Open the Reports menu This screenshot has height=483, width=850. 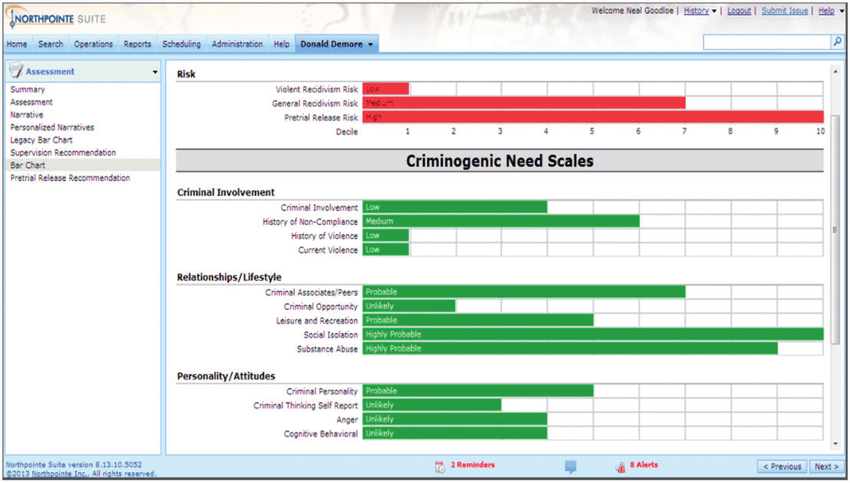[x=137, y=45]
